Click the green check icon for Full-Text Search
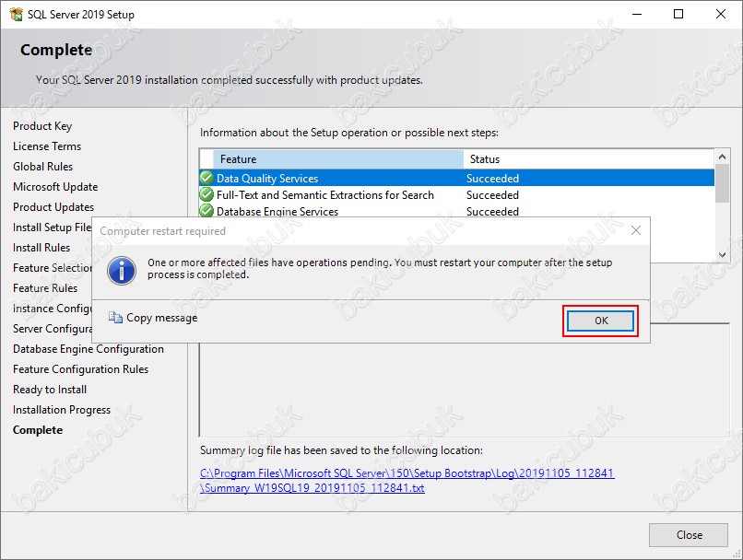 [206, 194]
